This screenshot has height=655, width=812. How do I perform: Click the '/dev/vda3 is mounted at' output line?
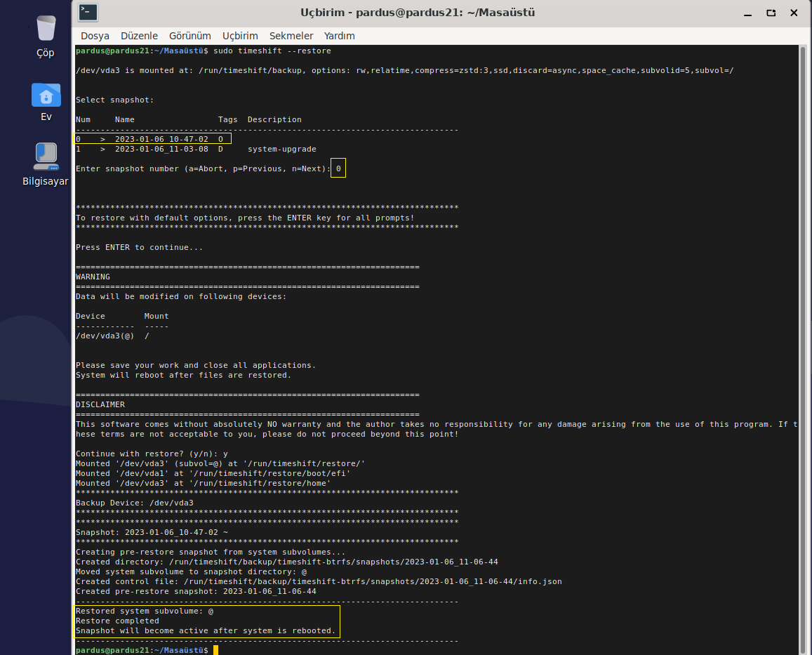pos(404,70)
